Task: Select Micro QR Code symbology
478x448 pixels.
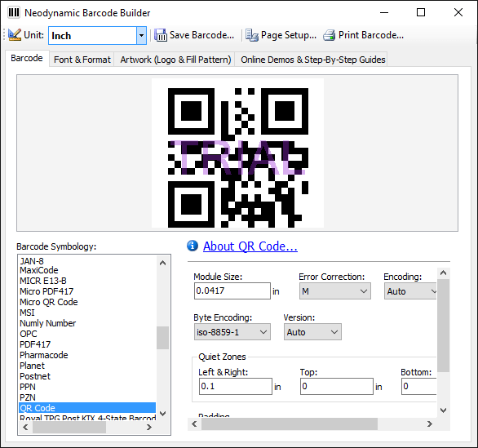Action: (x=87, y=302)
